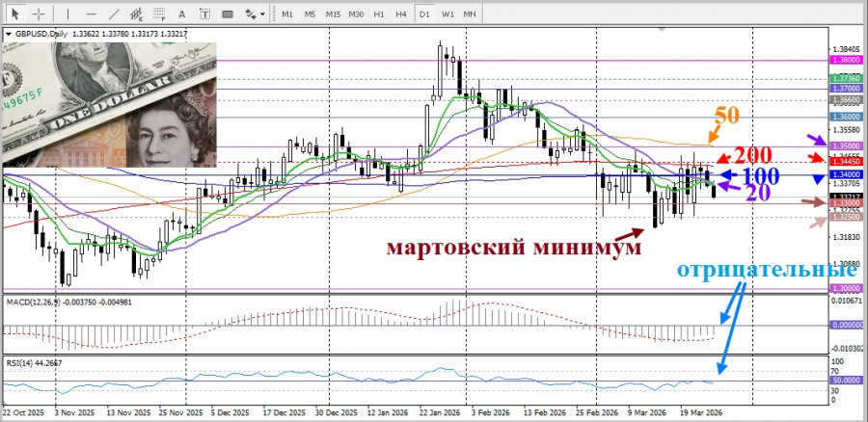
Task: Click the MACD 0.00000 zero level label
Action: pyautogui.click(x=846, y=326)
